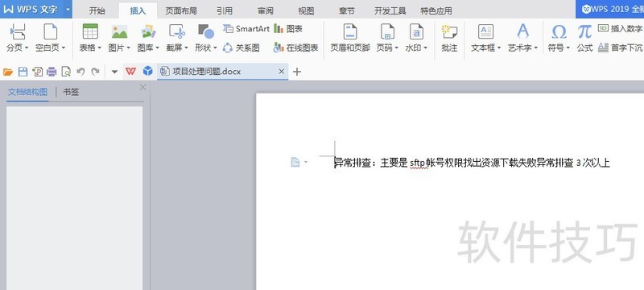Redo the last action
This screenshot has height=290, width=644.
pos(95,72)
